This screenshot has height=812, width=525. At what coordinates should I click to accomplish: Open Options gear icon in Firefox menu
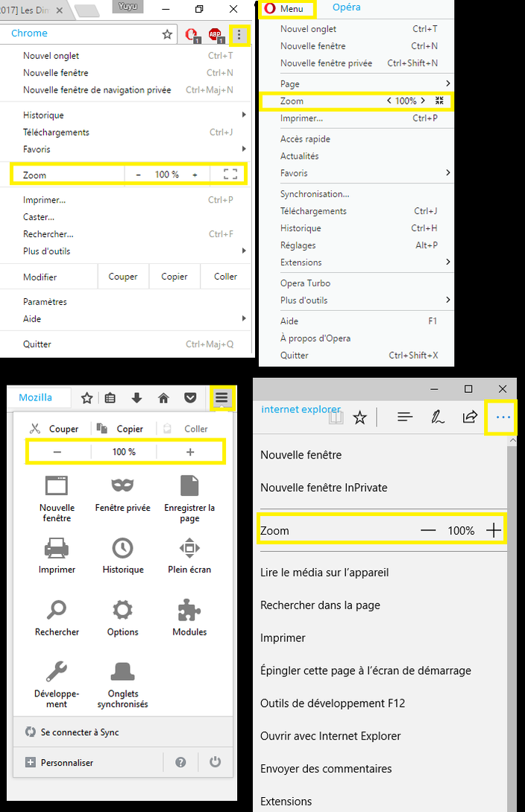(x=123, y=610)
